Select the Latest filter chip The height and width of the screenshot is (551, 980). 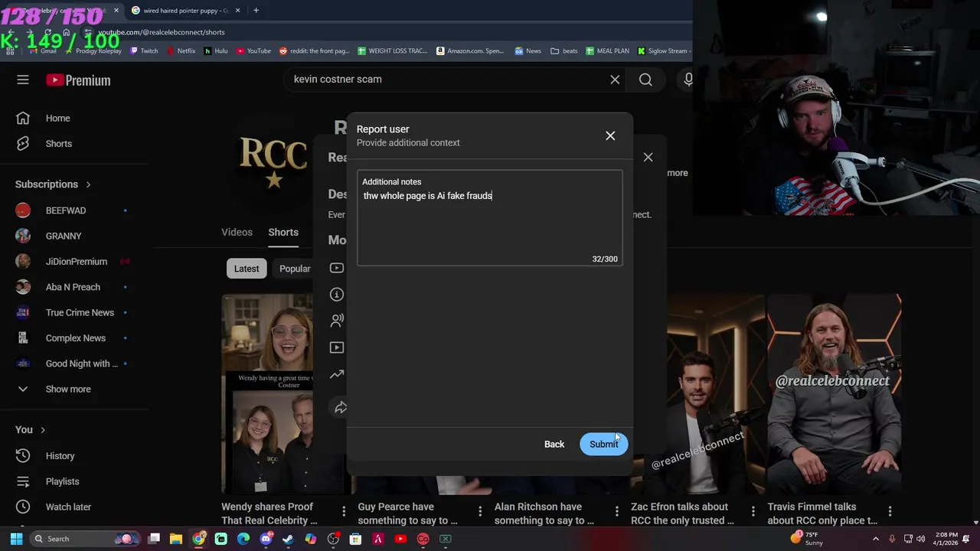(x=247, y=269)
